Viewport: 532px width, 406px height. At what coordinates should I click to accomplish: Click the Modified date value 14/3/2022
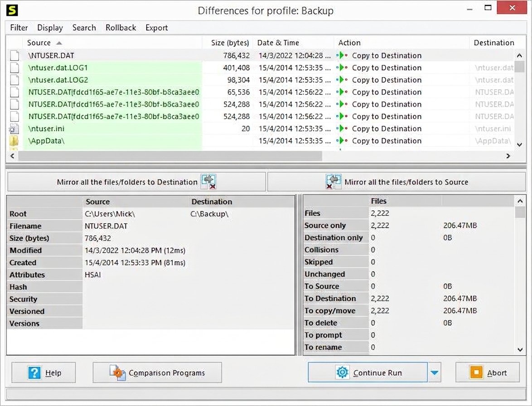tap(135, 250)
